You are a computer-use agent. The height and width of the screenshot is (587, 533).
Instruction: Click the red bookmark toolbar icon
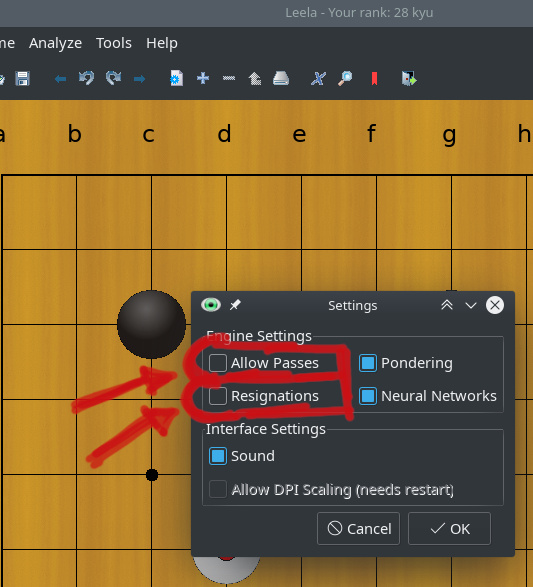pos(374,79)
